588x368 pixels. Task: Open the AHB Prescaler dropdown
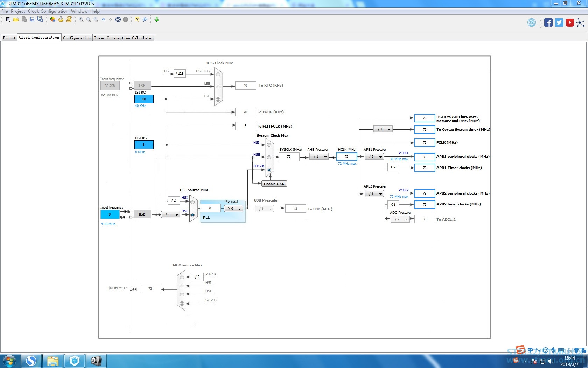click(319, 157)
